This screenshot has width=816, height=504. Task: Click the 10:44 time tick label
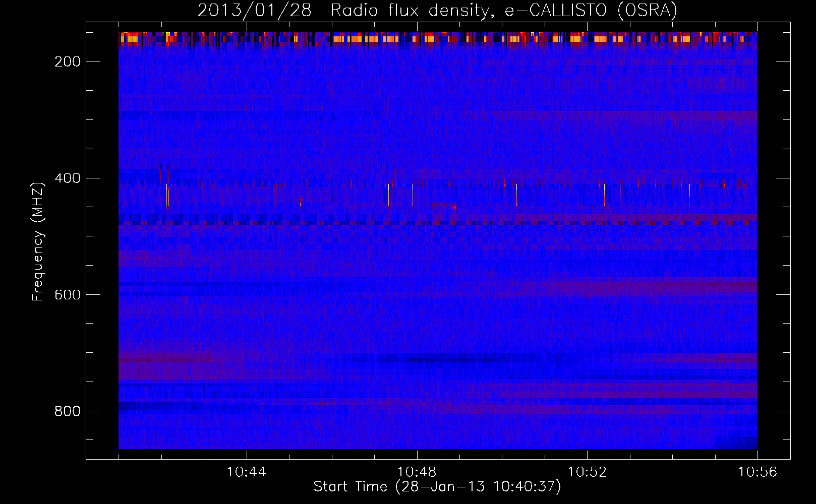(x=246, y=472)
